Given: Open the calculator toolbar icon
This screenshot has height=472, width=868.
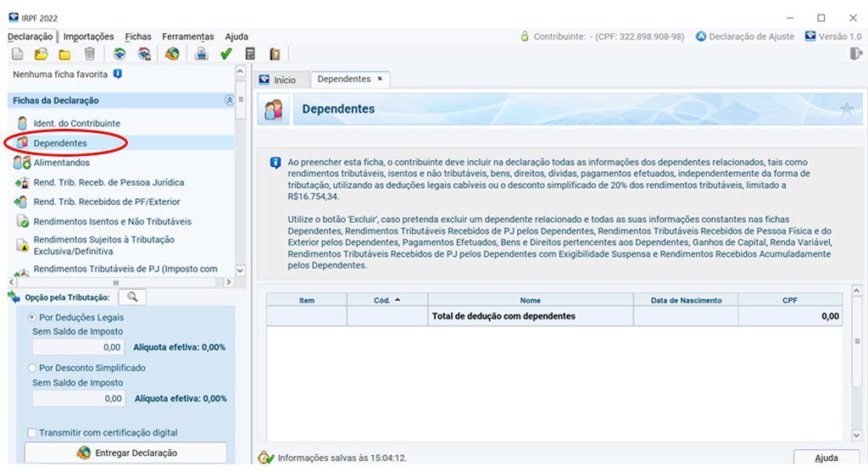Looking at the screenshot, I should pyautogui.click(x=250, y=53).
